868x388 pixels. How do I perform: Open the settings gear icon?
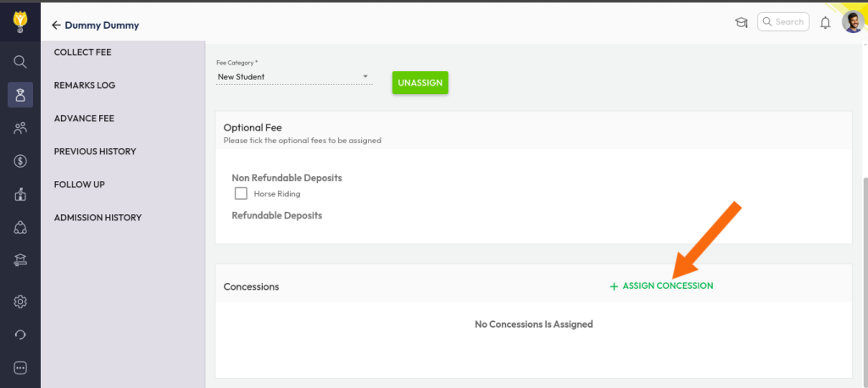pos(20,302)
